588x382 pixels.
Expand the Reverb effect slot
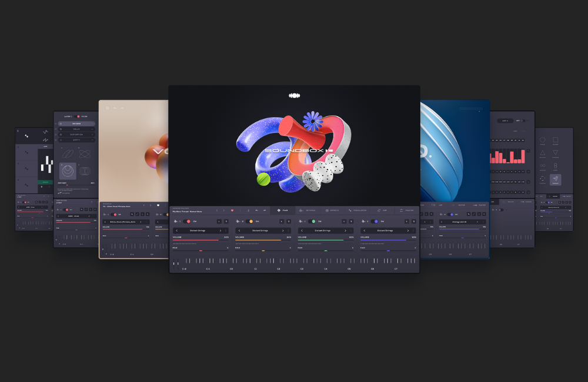92,124
